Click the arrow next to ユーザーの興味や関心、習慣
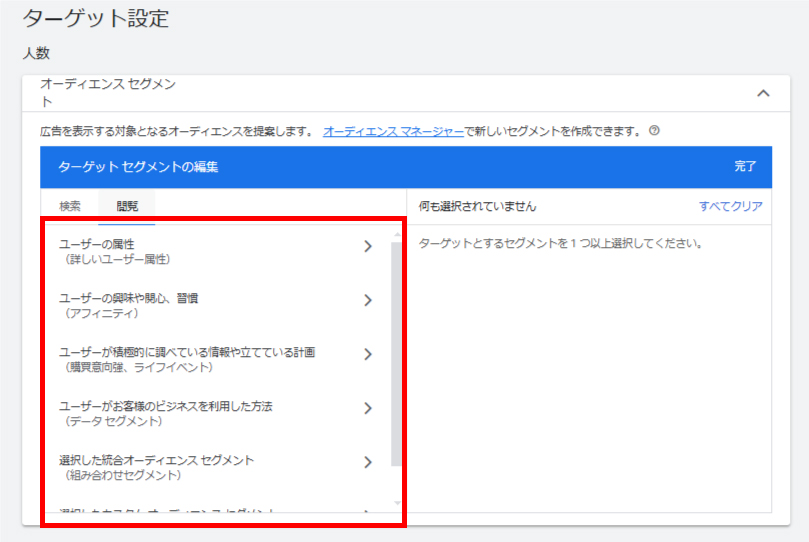The width and height of the screenshot is (809, 542). coord(368,300)
